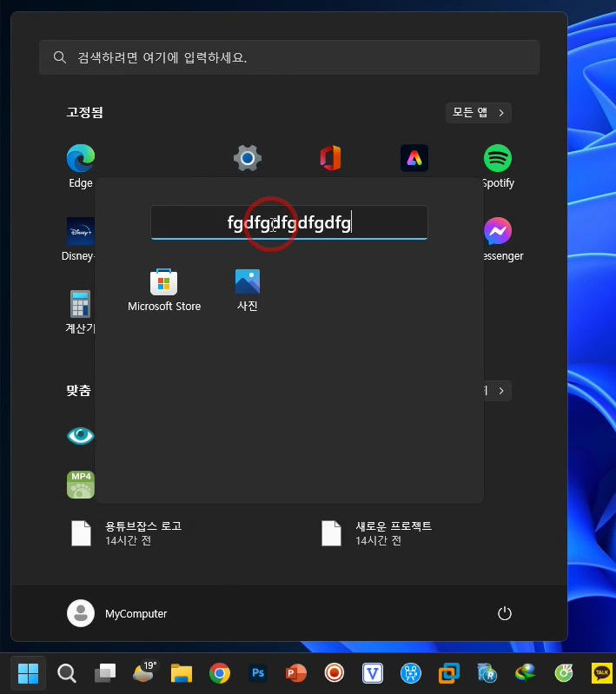This screenshot has width=616, height=694.
Task: Open taskbar Search magnifier
Action: click(67, 673)
